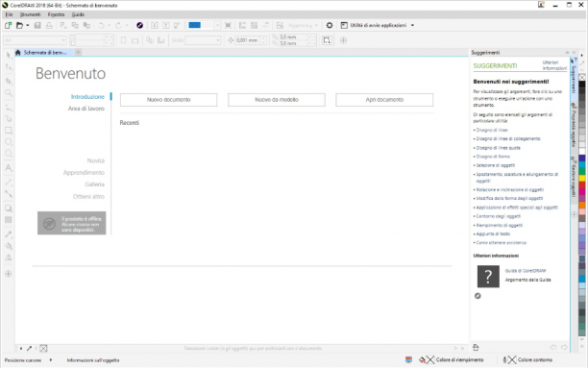Select the Pick tool in toolbox
The width and height of the screenshot is (588, 368).
[x=9, y=55]
